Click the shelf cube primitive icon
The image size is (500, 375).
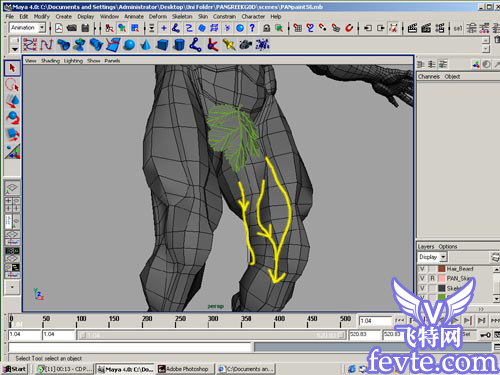pos(162,45)
